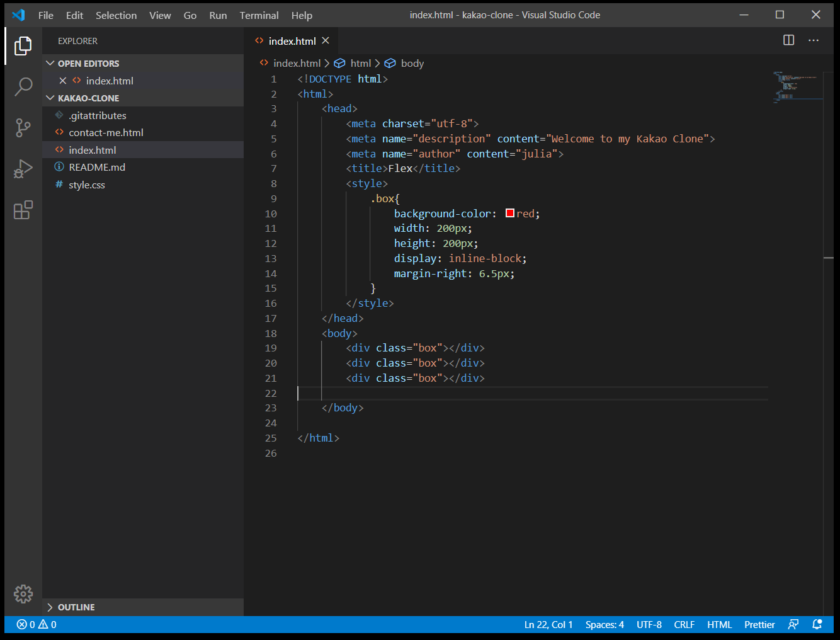Open the red color swatch picker
840x640 pixels.
tap(510, 213)
